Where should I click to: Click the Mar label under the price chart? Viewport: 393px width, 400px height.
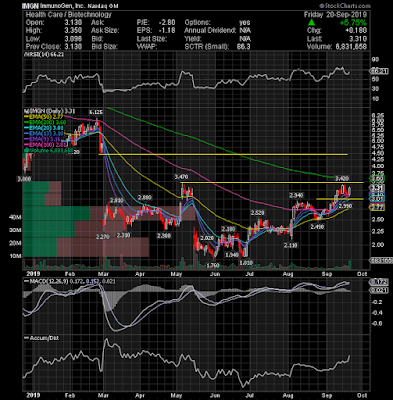click(104, 274)
